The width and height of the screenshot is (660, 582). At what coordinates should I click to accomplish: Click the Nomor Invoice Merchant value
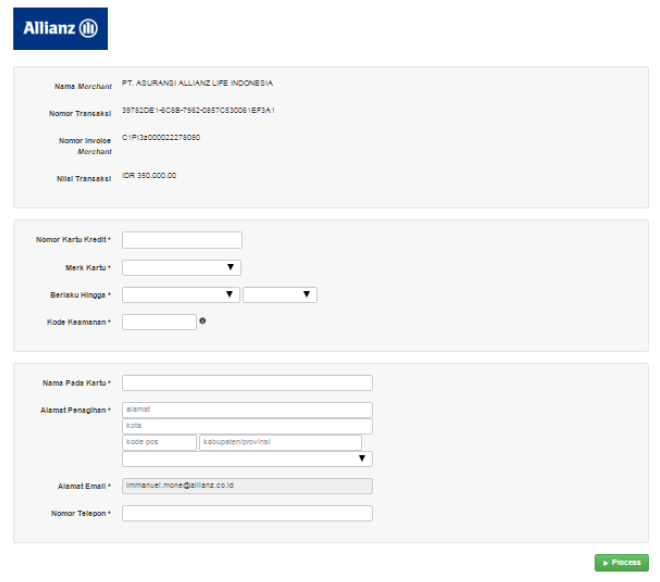coord(161,137)
